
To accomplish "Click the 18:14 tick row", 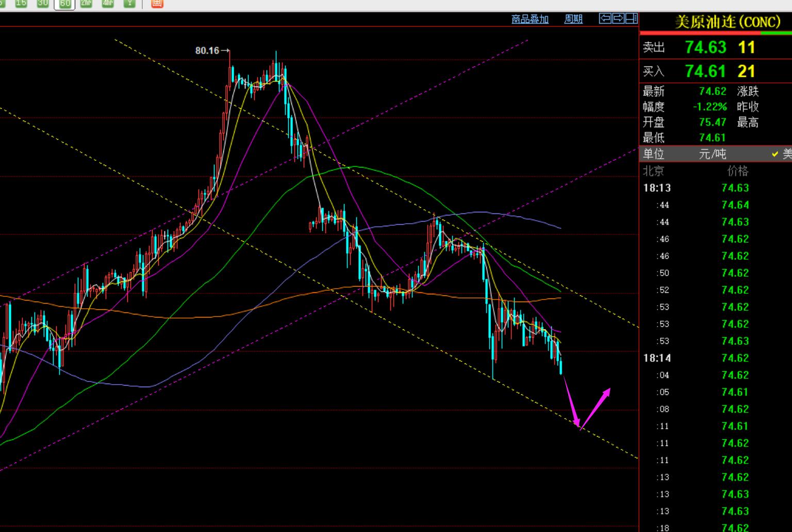I will coord(716,358).
